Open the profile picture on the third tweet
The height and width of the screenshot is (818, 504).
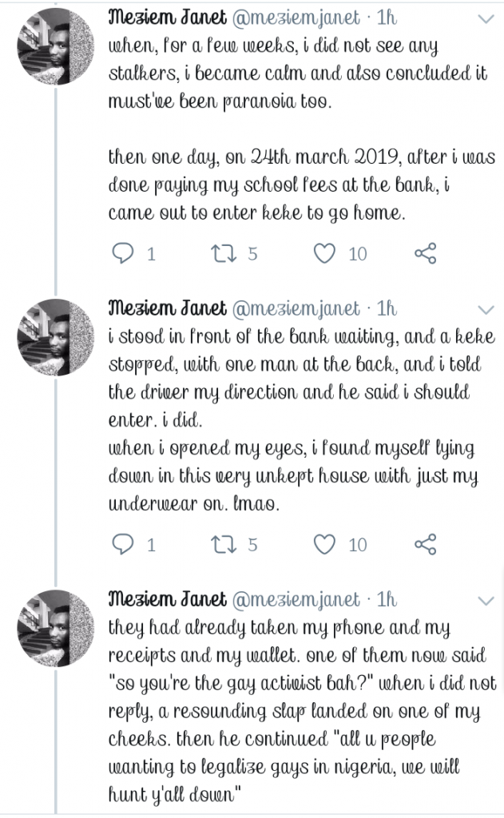pos(57,628)
